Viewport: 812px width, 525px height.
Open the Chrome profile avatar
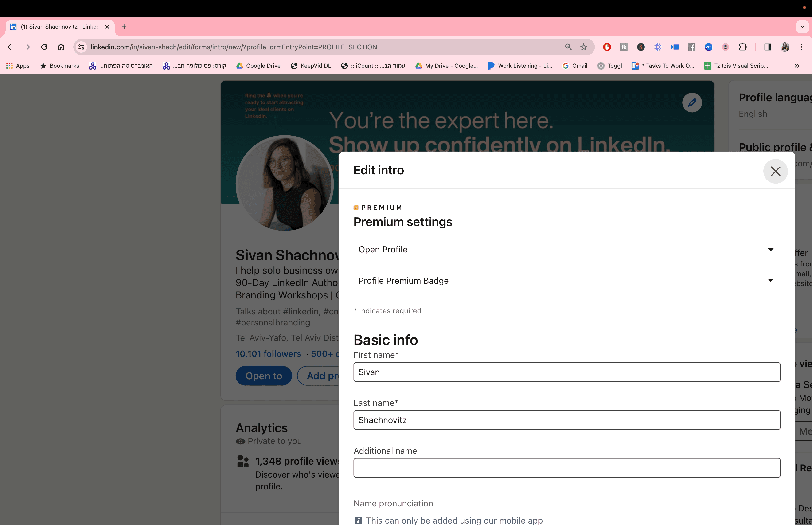pos(785,47)
